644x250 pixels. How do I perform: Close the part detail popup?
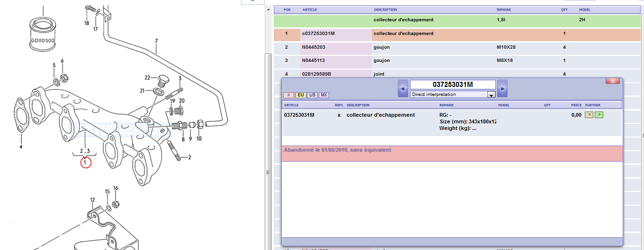coord(612,81)
